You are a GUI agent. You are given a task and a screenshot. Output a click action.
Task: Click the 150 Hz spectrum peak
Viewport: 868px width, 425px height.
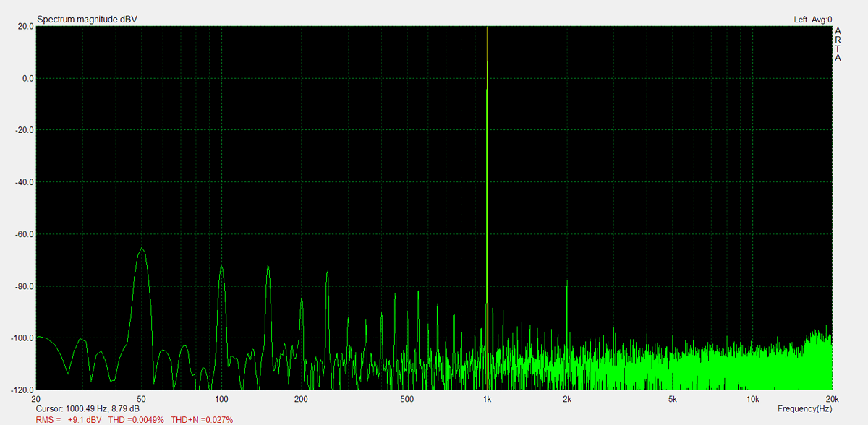pyautogui.click(x=268, y=267)
